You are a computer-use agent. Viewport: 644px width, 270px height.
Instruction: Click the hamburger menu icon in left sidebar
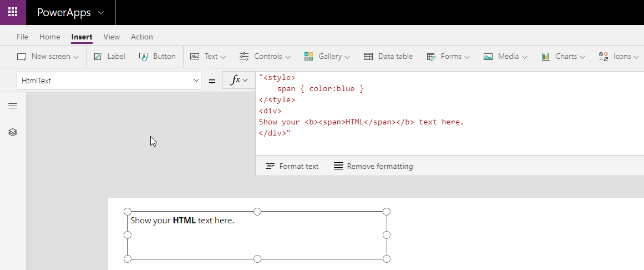[13, 106]
